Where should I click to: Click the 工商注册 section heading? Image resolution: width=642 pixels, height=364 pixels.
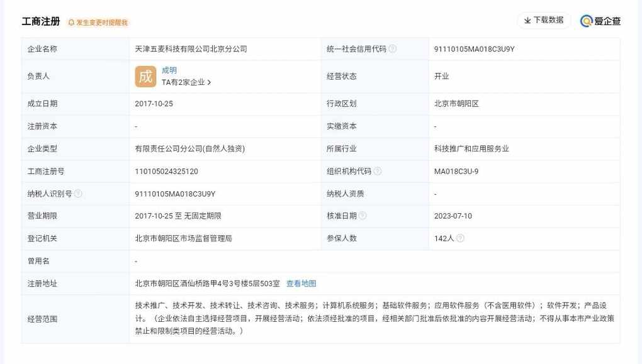tap(41, 21)
